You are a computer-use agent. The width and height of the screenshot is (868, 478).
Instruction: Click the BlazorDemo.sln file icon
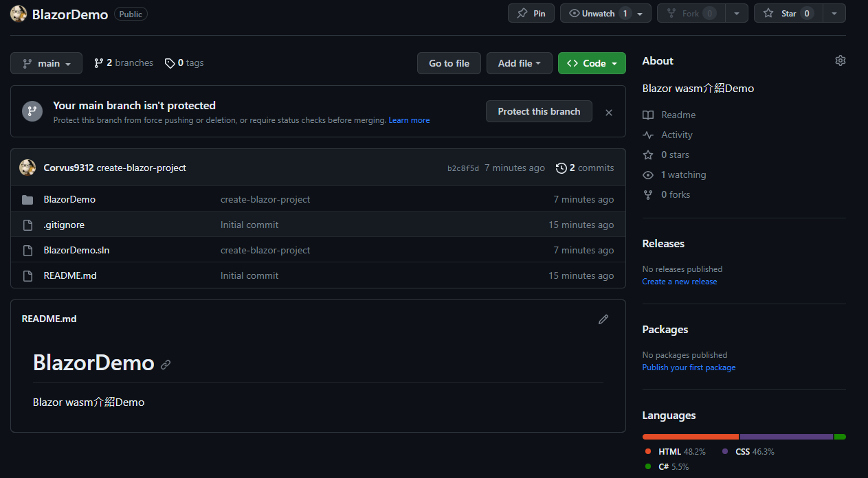point(27,251)
